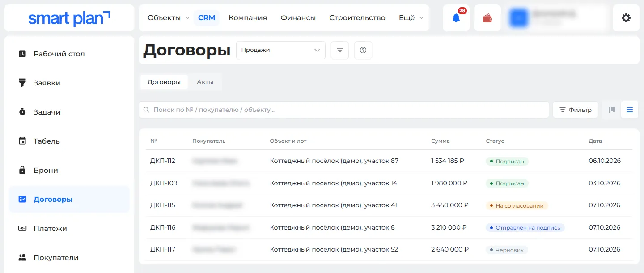Viewport: 644px width, 273px height.
Task: Click Подписан badge in ДКП-112 row
Action: click(507, 161)
